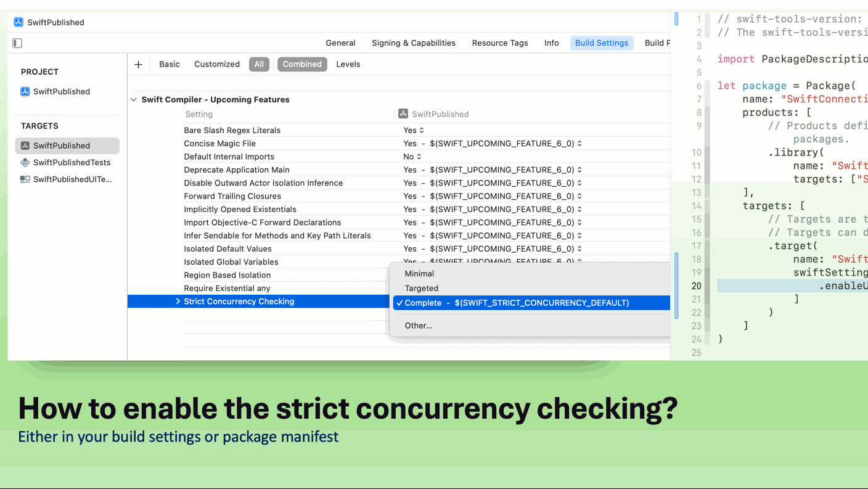Click the SwiftPublished project icon under PROJECT
The width and height of the screenshot is (868, 489).
coord(25,91)
